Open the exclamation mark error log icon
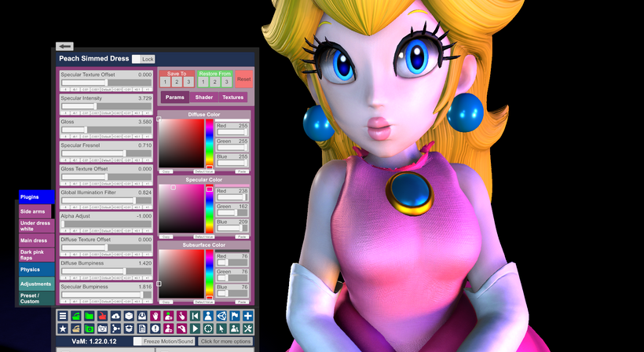The width and height of the screenshot is (644, 352). 155,328
